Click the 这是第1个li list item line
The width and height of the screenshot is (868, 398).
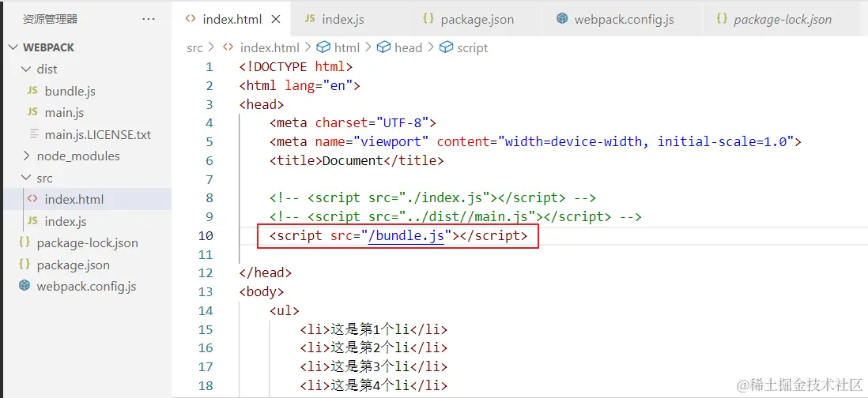click(x=374, y=330)
